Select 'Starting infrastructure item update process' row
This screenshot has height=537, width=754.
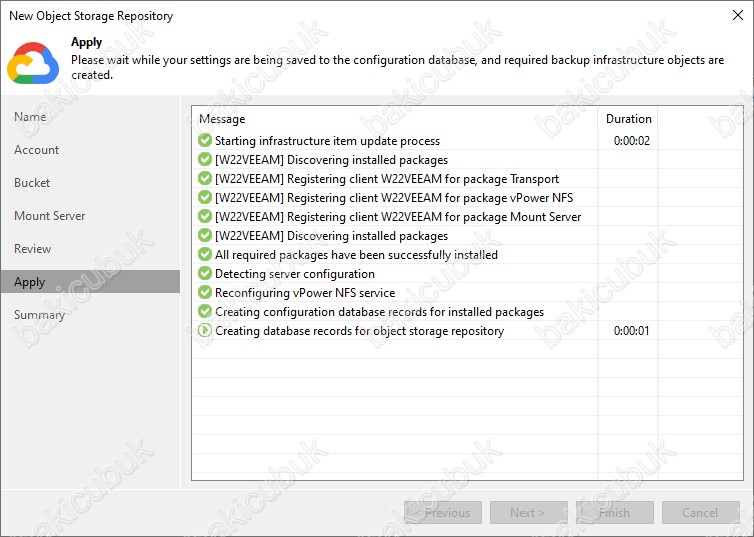click(467, 140)
